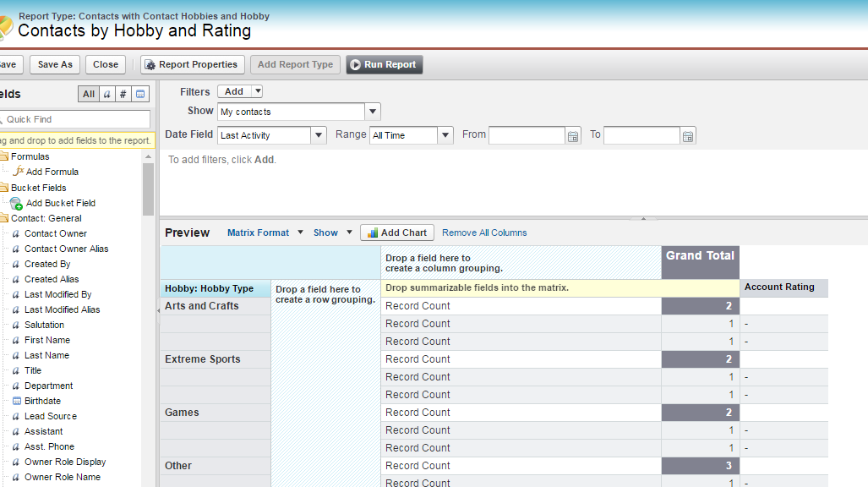Open the Range 'All Time' dropdown
This screenshot has width=868, height=487.
point(445,135)
